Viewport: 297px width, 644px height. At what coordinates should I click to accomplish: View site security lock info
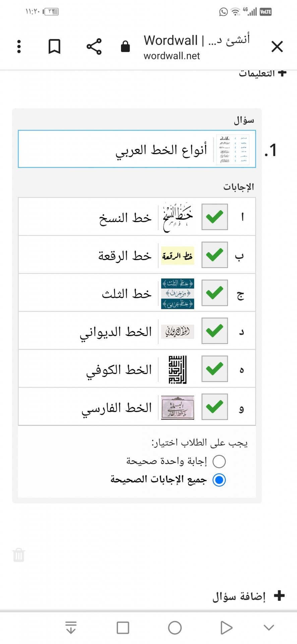(125, 47)
